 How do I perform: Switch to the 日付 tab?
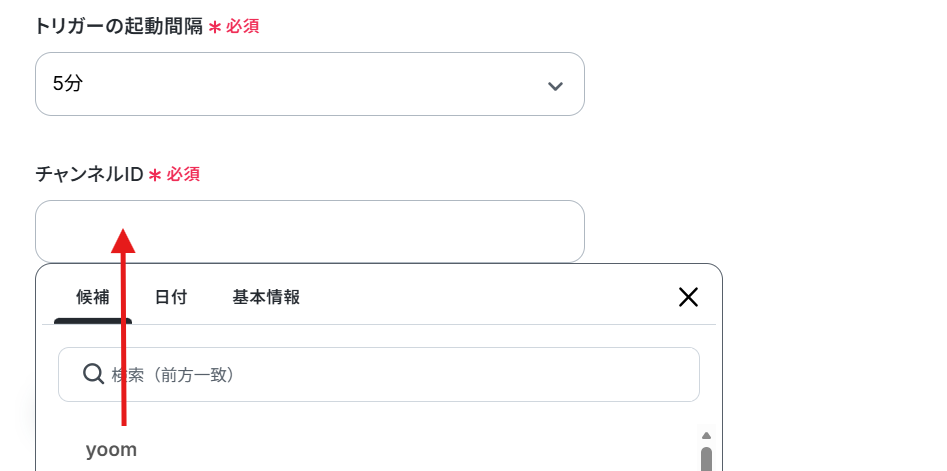pos(171,297)
